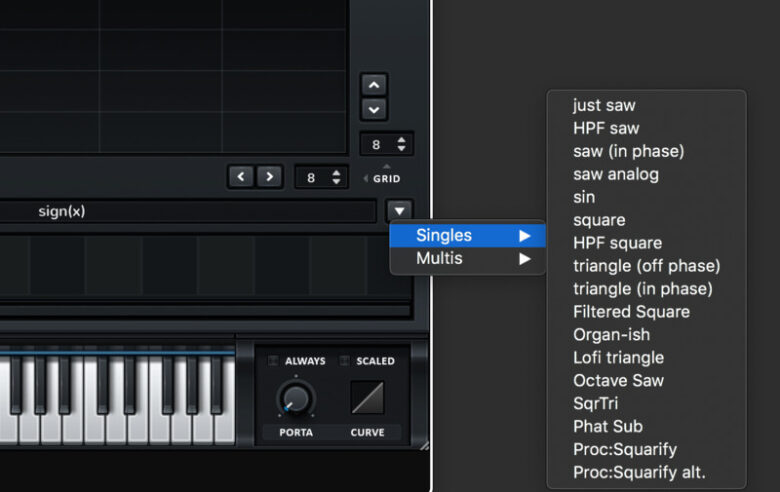Toggle the SCALED portamento checkbox
Image resolution: width=780 pixels, height=492 pixels.
(x=344, y=360)
